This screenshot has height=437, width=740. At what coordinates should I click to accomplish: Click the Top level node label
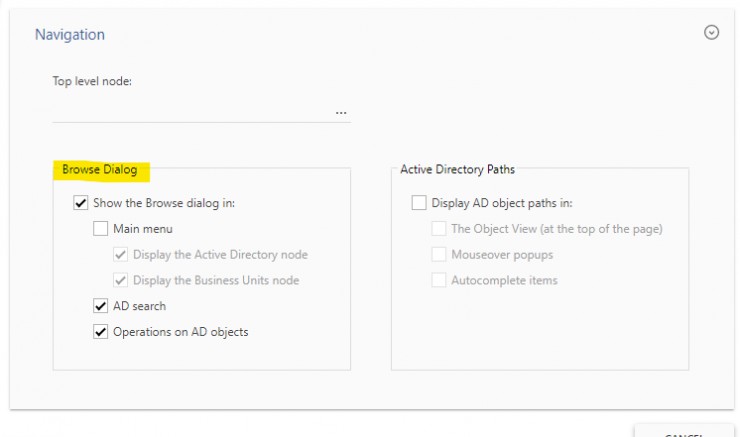point(92,81)
